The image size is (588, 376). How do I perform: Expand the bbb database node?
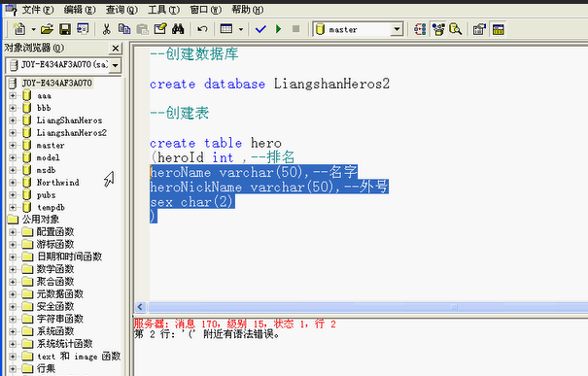[x=13, y=108]
